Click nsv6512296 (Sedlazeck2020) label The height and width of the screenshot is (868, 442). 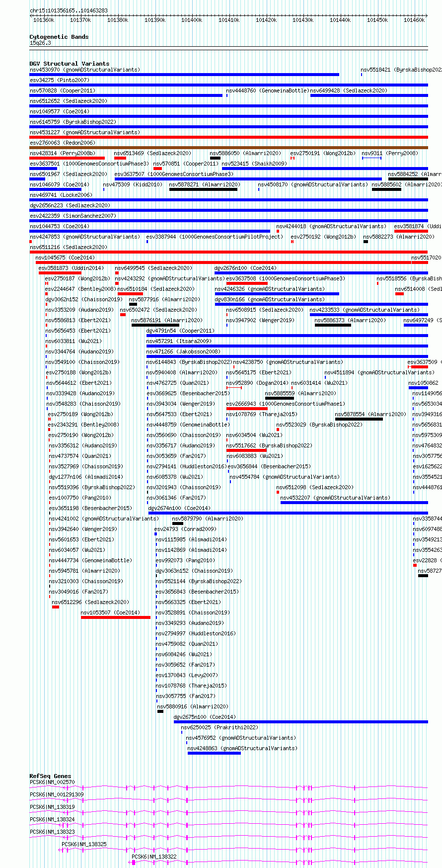tap(91, 602)
